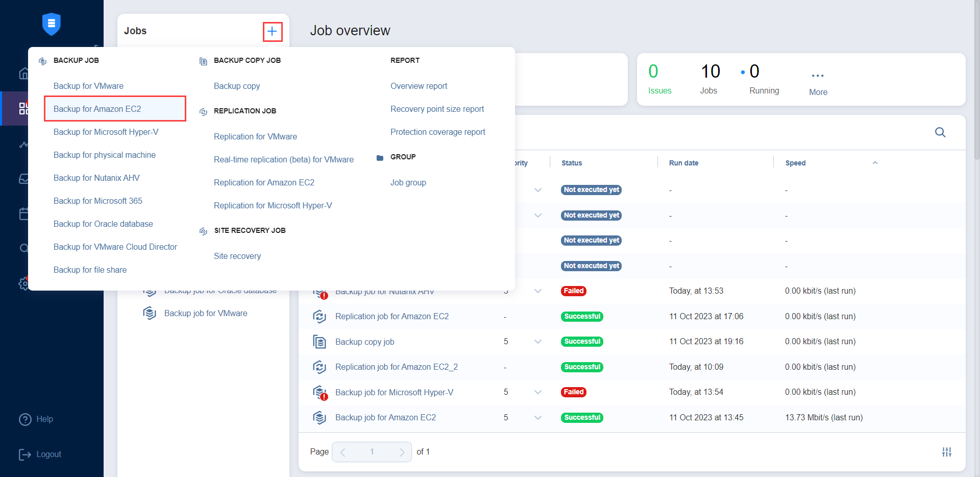Sort by Speed column arrow

(x=875, y=163)
